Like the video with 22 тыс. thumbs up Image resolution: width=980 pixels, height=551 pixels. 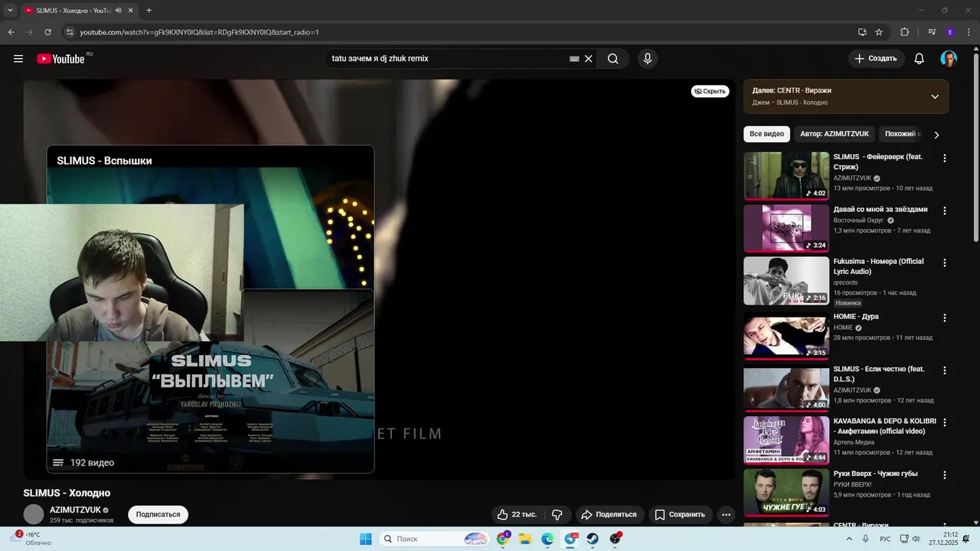(x=517, y=514)
